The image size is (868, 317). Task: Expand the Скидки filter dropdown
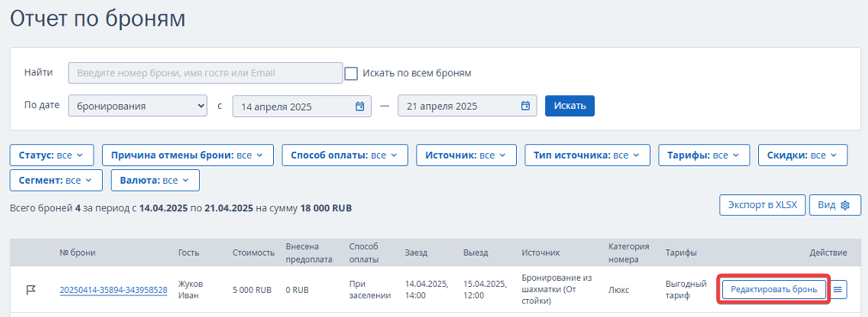point(803,155)
